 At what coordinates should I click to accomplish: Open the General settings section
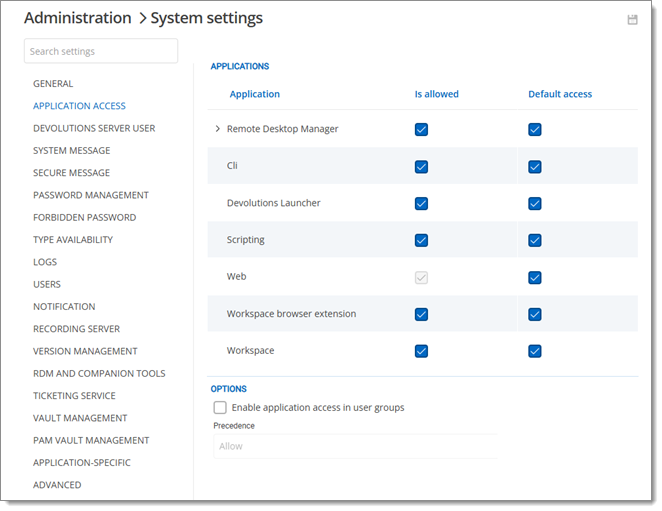pyautogui.click(x=53, y=84)
